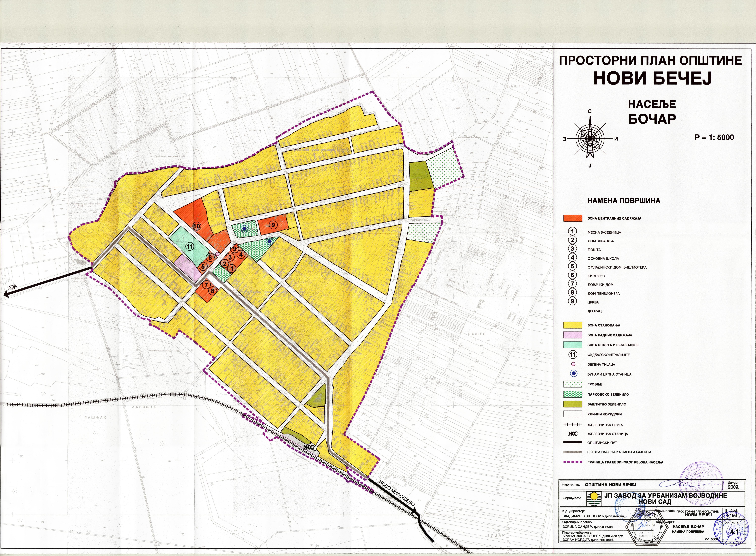Image resolution: width=756 pixels, height=556 pixels.
Task: Select legend circle 5 Омладински дом
Action: (572, 266)
